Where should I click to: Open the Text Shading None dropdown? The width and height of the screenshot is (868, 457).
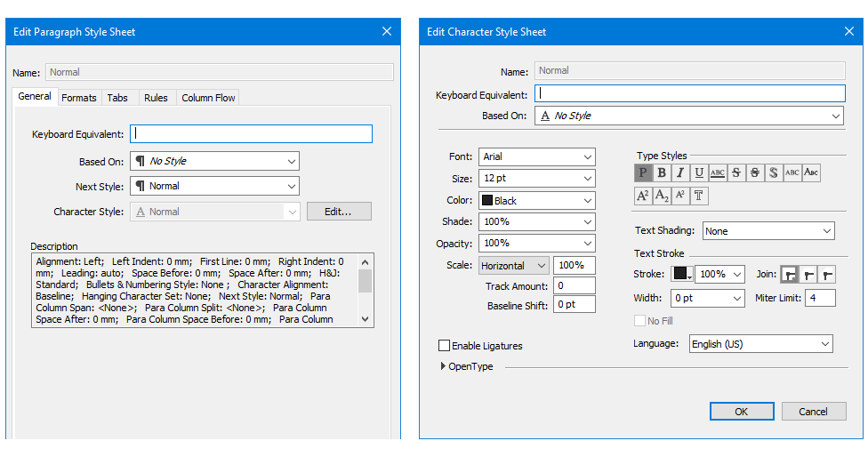tap(768, 230)
